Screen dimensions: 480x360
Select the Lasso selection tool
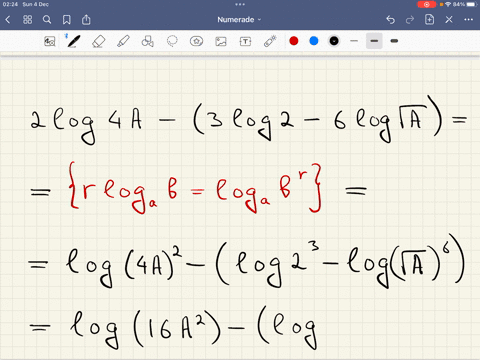172,41
